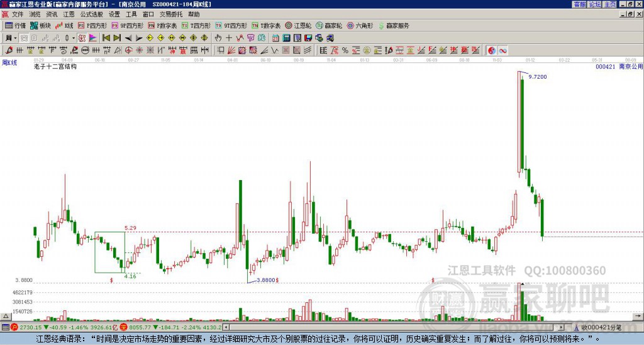Switch to K线 candlestick chart
The height and width of the screenshot is (345, 644).
64,25
